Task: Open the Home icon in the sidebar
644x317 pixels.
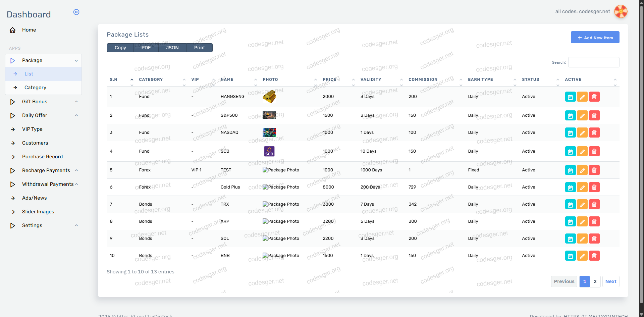Action: [x=13, y=30]
